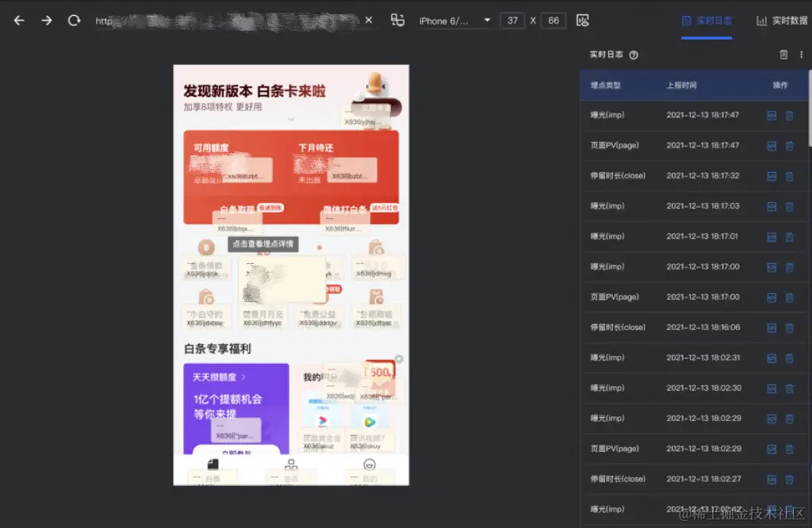View details of 曝光(imp) 18:17:03 row

[772, 207]
